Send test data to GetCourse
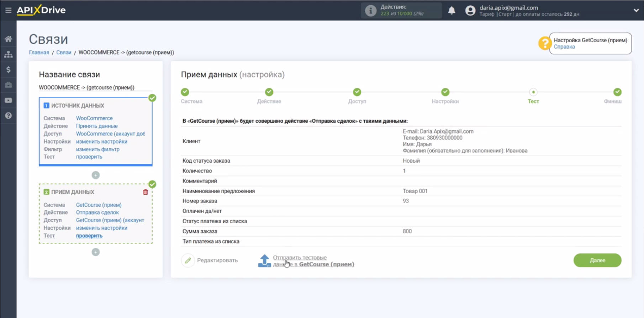The height and width of the screenshot is (318, 644). [306, 261]
